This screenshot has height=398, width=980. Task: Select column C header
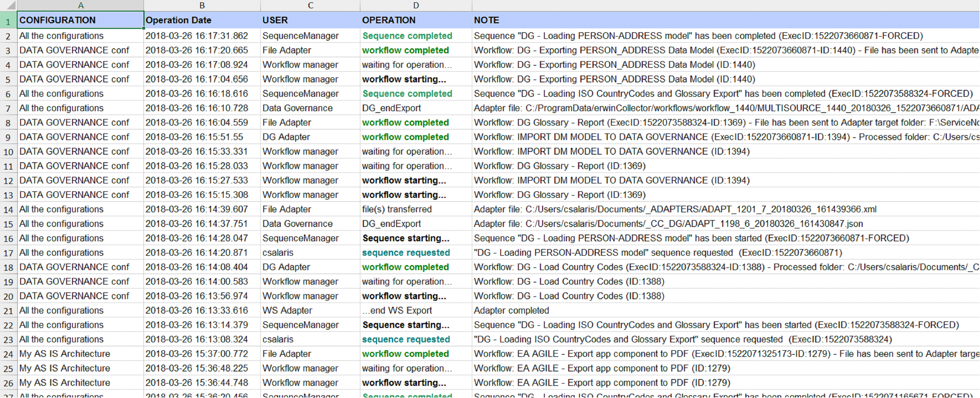tap(310, 5)
